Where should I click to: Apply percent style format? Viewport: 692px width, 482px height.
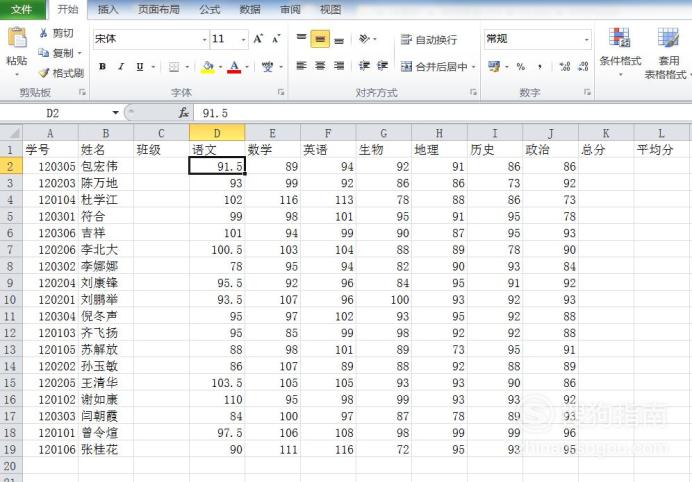pos(521,67)
